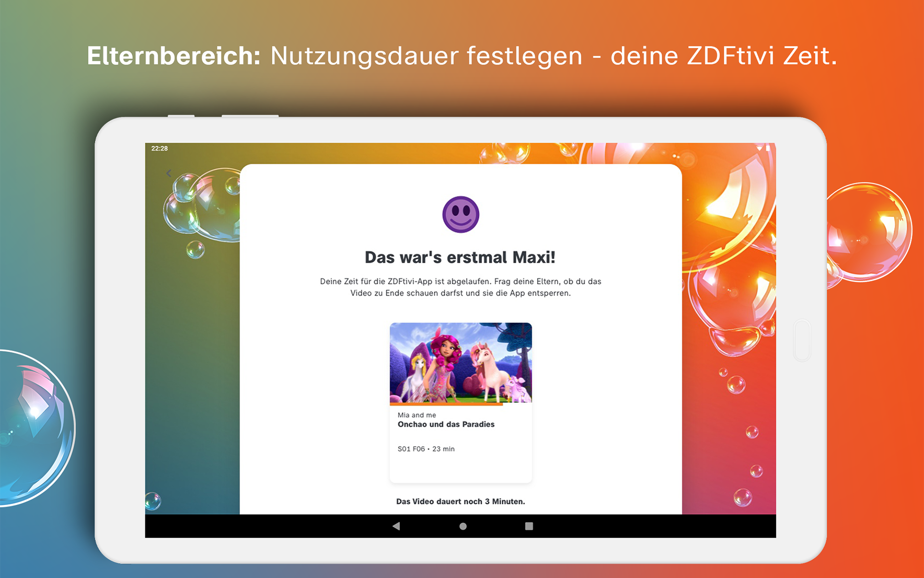Tap the heading Das war's erstmal Maxi
The image size is (924, 578).
click(x=460, y=257)
